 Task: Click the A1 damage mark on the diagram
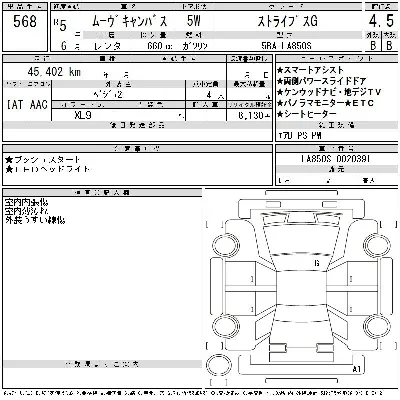pyautogui.click(x=357, y=369)
